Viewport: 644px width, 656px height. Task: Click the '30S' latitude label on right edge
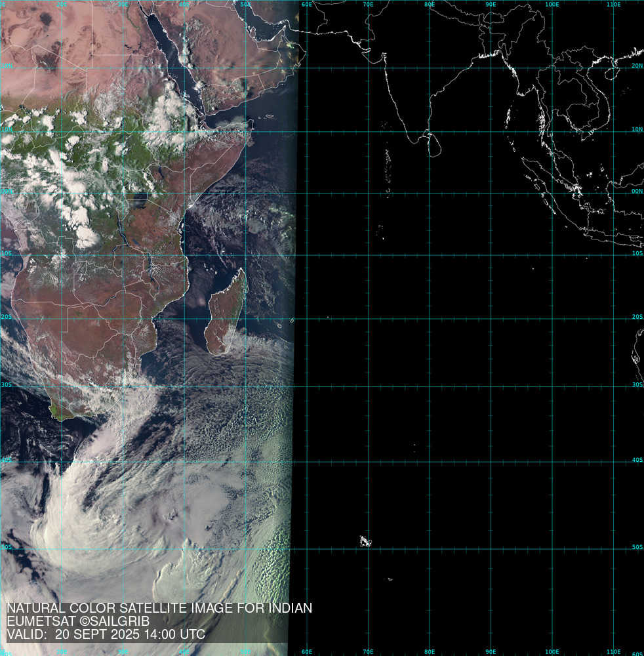tap(637, 384)
